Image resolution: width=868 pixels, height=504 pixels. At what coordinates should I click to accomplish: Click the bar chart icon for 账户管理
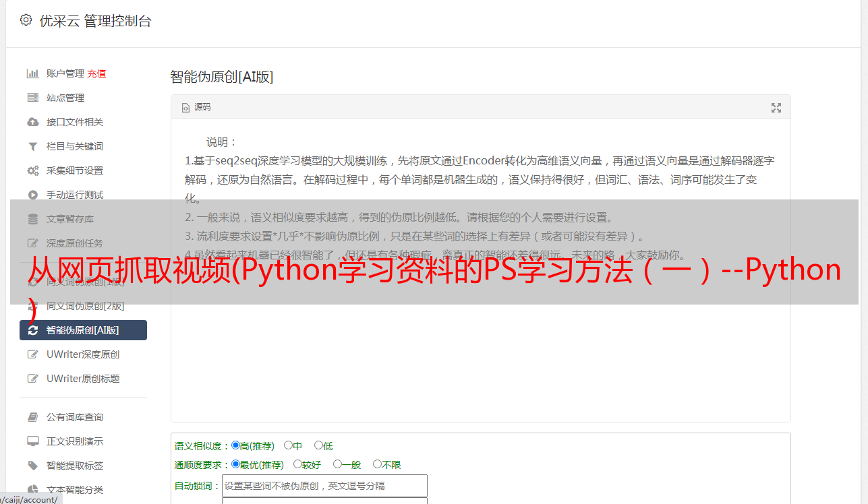tap(32, 73)
